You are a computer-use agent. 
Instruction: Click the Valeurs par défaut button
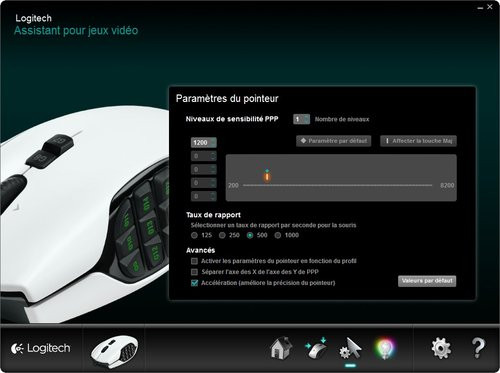[x=427, y=281]
